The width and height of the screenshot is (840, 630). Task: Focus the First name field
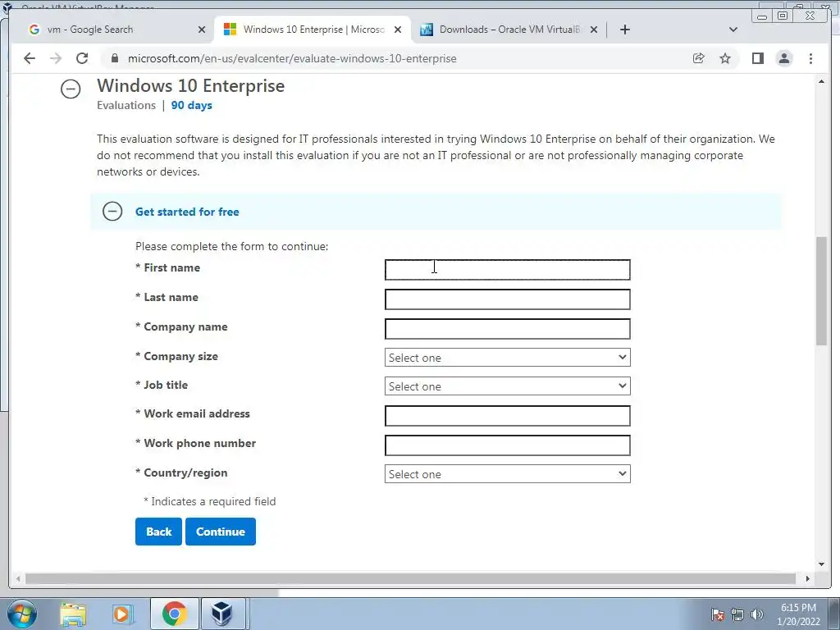tap(507, 269)
